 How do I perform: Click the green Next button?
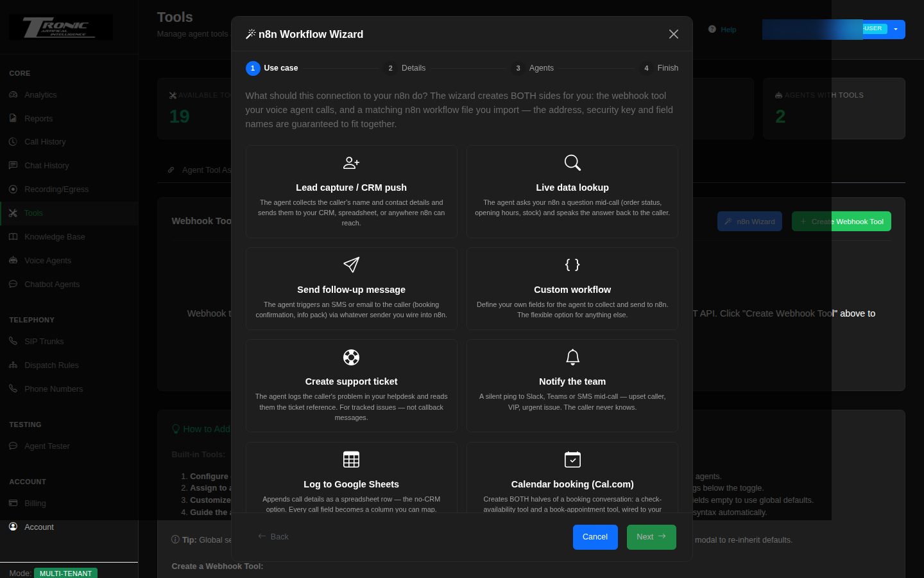click(x=651, y=537)
